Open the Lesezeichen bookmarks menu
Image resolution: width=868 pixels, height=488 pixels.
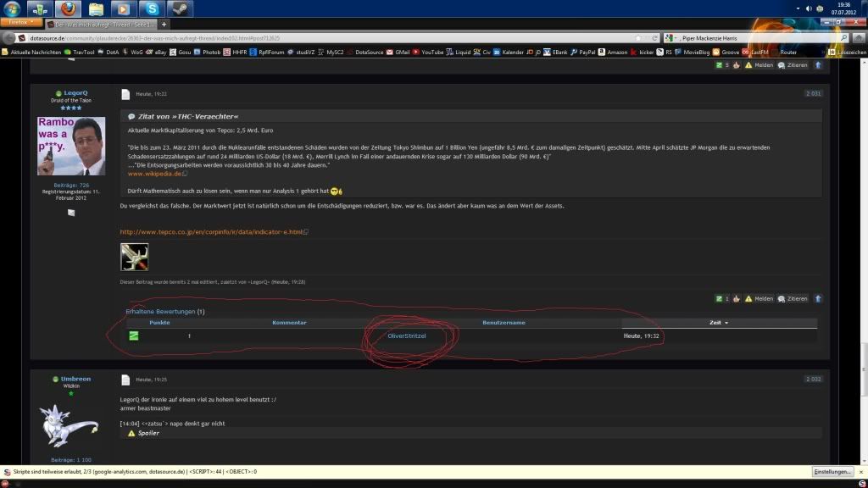[x=848, y=52]
